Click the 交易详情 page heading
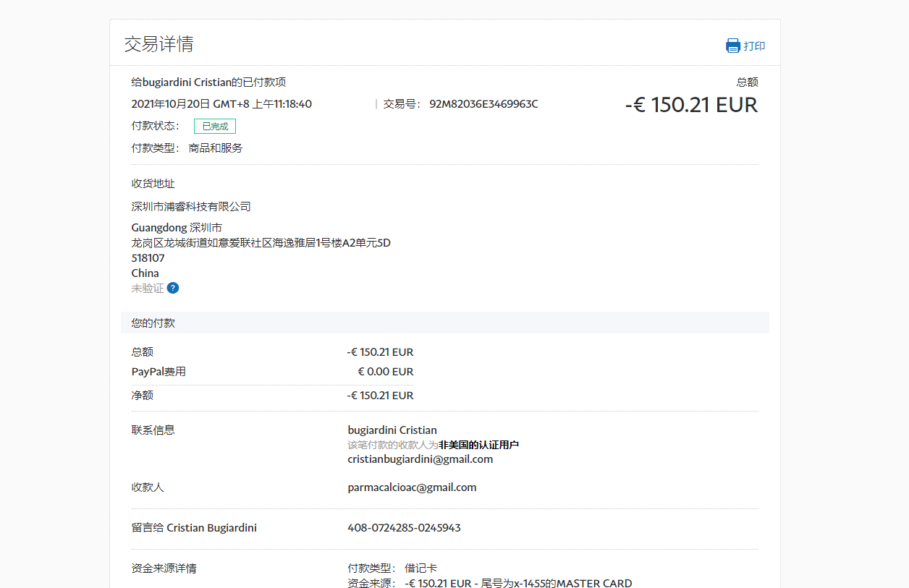 click(x=158, y=44)
